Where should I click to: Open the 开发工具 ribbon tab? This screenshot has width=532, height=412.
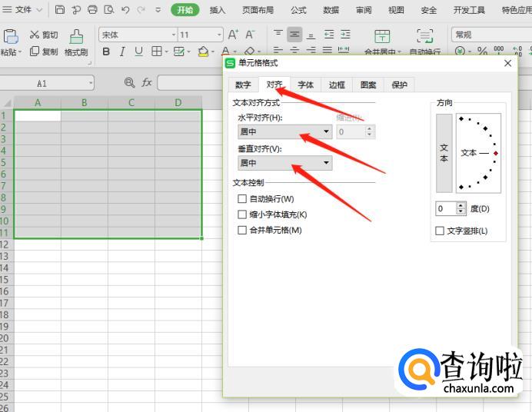(x=469, y=10)
